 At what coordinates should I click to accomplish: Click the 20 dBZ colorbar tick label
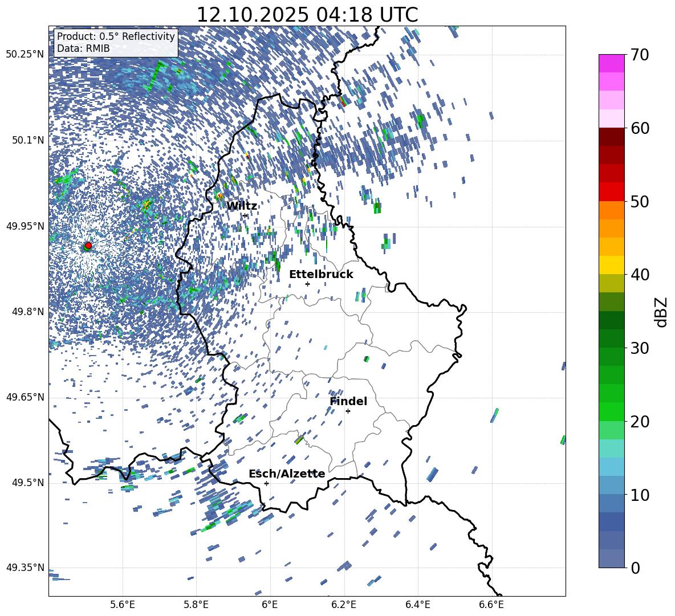click(640, 422)
